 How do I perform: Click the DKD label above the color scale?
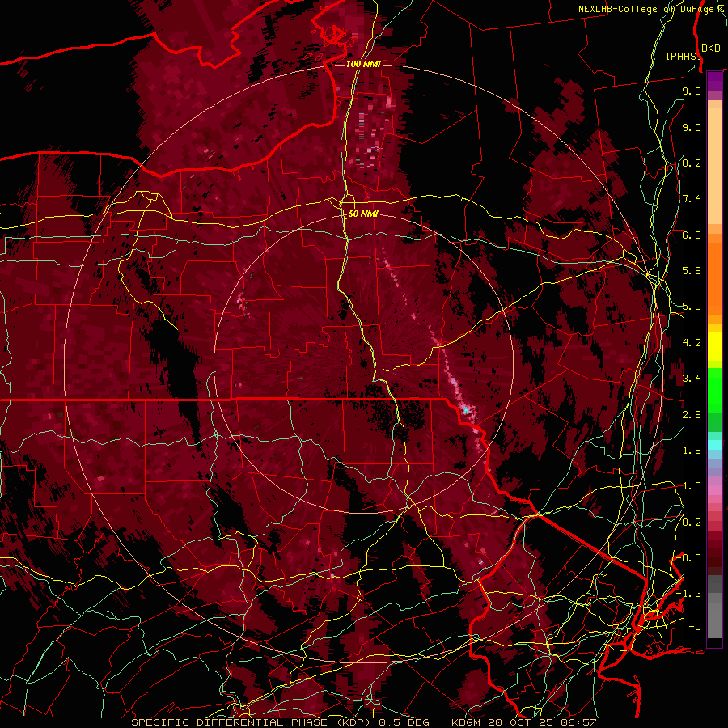(710, 49)
